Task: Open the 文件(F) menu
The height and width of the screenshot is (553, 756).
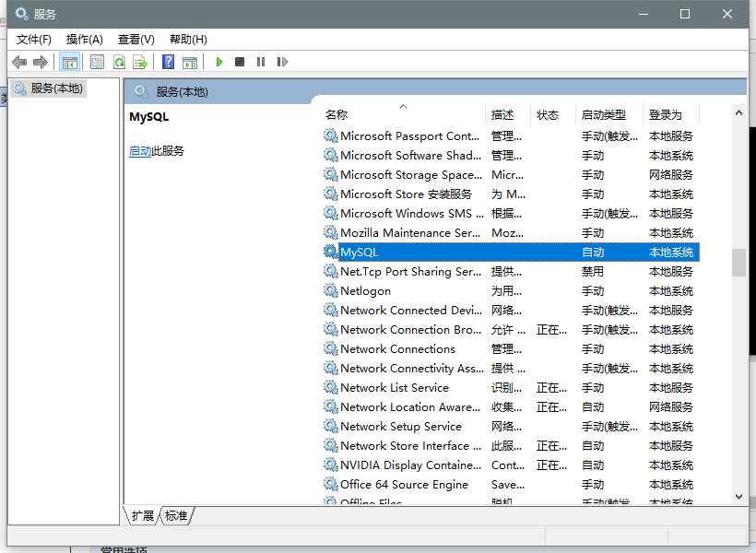Action: tap(34, 40)
